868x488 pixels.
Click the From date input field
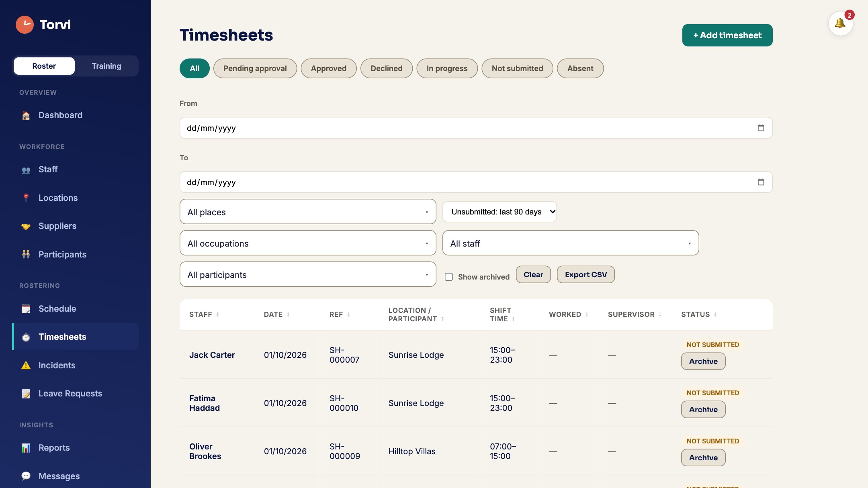click(476, 128)
